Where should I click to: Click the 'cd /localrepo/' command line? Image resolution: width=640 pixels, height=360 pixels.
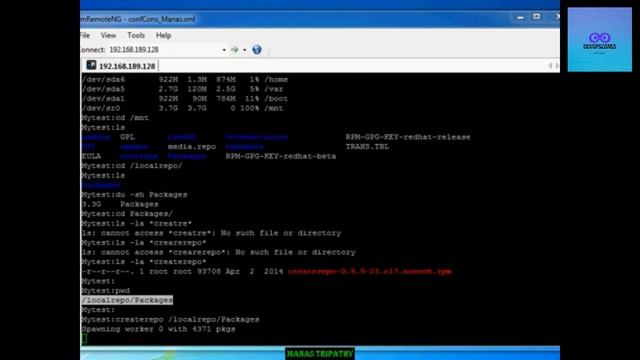click(132, 166)
